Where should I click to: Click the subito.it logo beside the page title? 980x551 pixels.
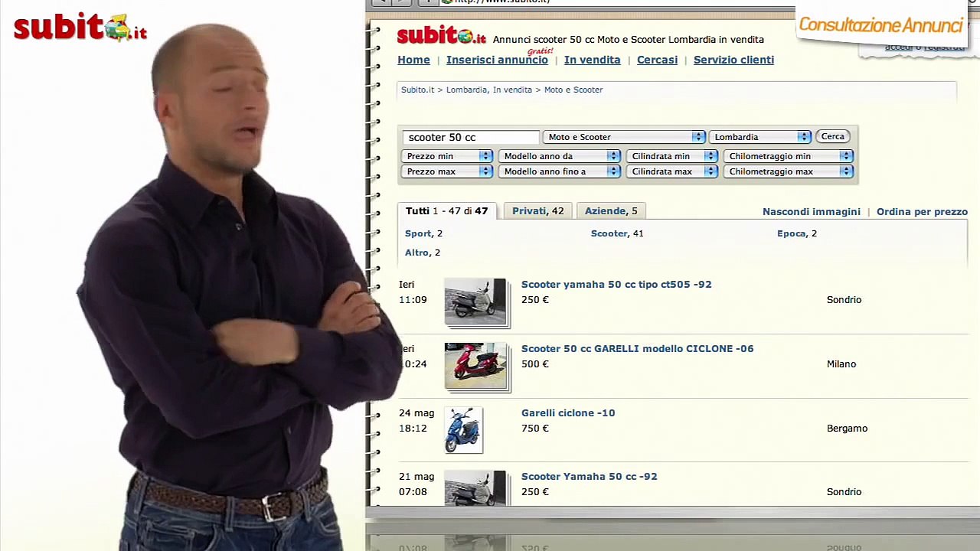441,36
